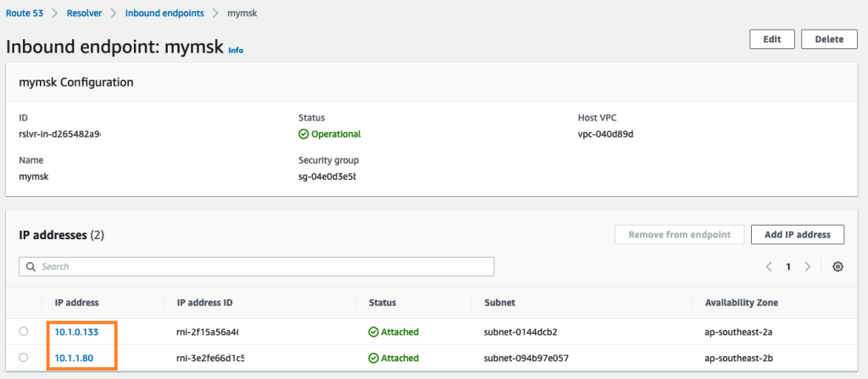This screenshot has width=868, height=379.
Task: Open Route 53 breadcrumb link
Action: 25,14
